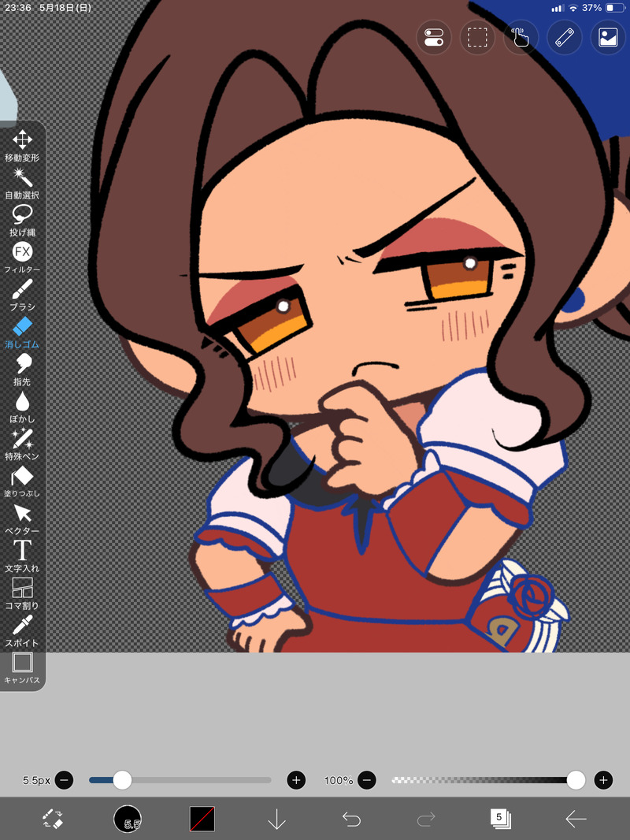Open the selection area dashed-square icon
This screenshot has height=840, width=630.
[477, 38]
